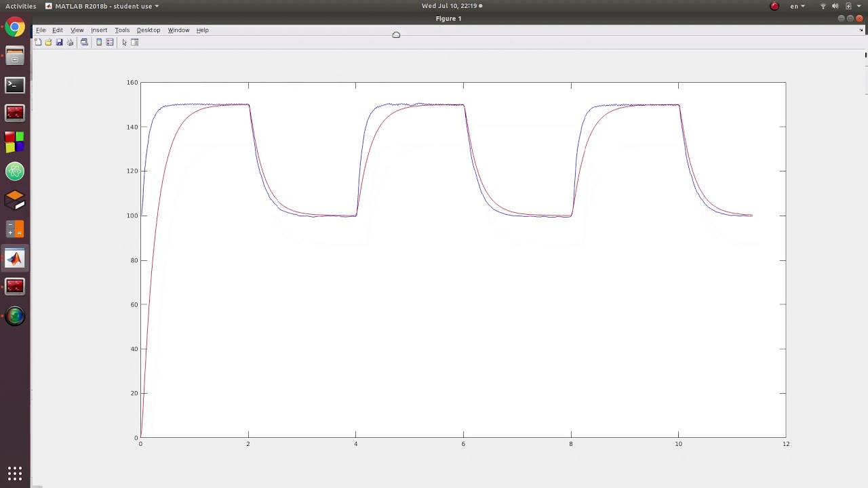Expand the MATLAB R2018b app menu
This screenshot has width=868, height=488.
tap(102, 6)
